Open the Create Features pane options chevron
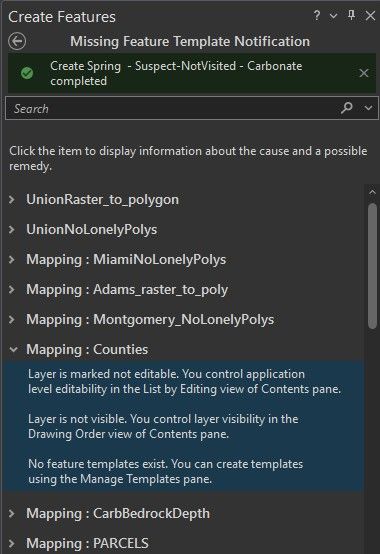Screen dimensions: 380x554 pos(333,16)
